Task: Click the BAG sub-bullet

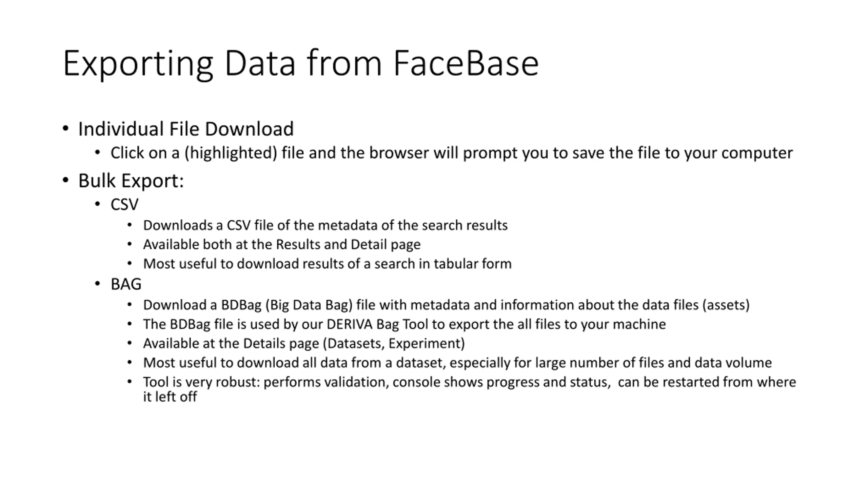Action: pos(126,284)
